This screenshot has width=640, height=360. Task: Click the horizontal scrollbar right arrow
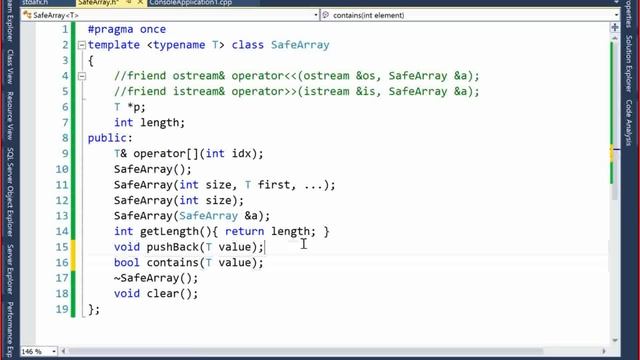[604, 351]
